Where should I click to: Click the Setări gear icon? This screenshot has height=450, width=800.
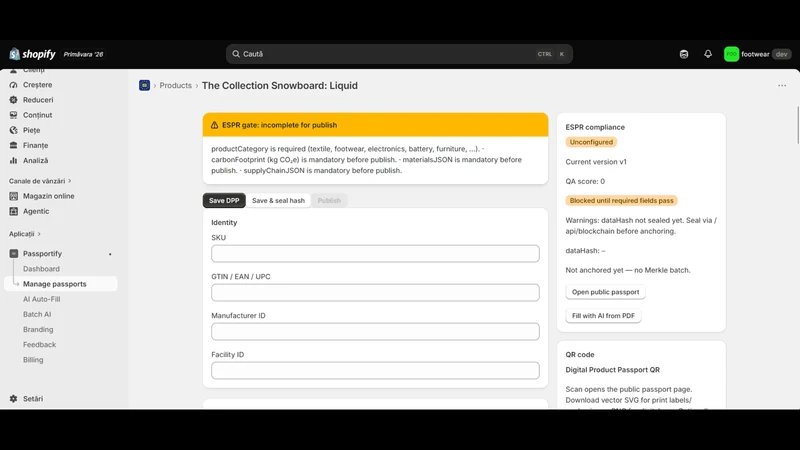[x=13, y=398]
